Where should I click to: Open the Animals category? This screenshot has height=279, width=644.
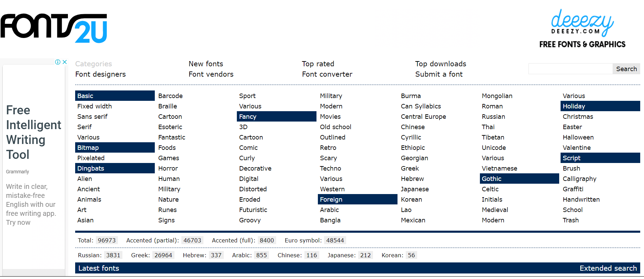click(89, 199)
